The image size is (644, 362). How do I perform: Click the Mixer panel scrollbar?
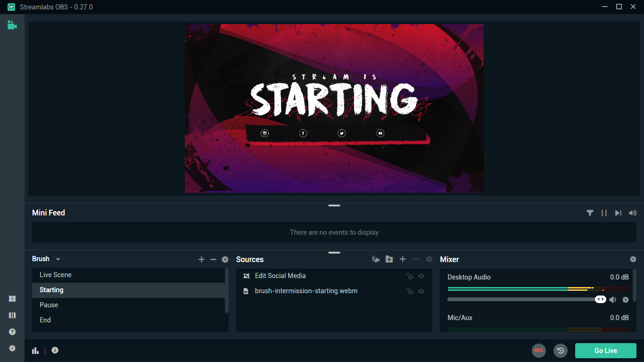coord(634,286)
